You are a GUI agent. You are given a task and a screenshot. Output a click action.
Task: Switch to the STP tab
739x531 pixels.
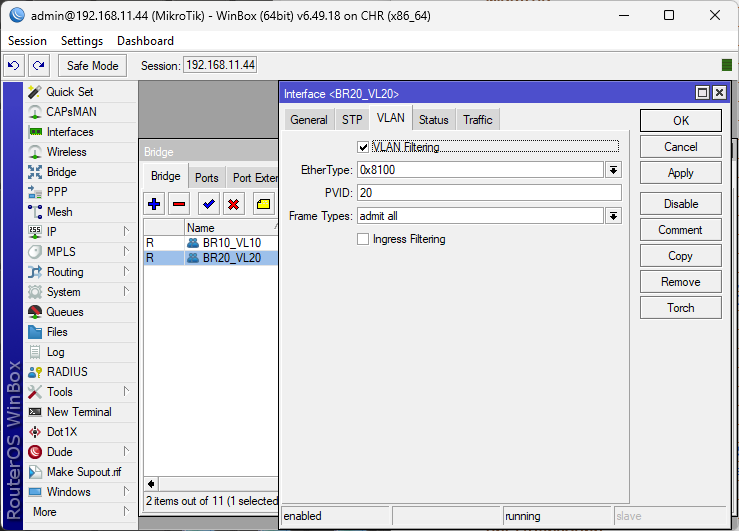(x=352, y=120)
